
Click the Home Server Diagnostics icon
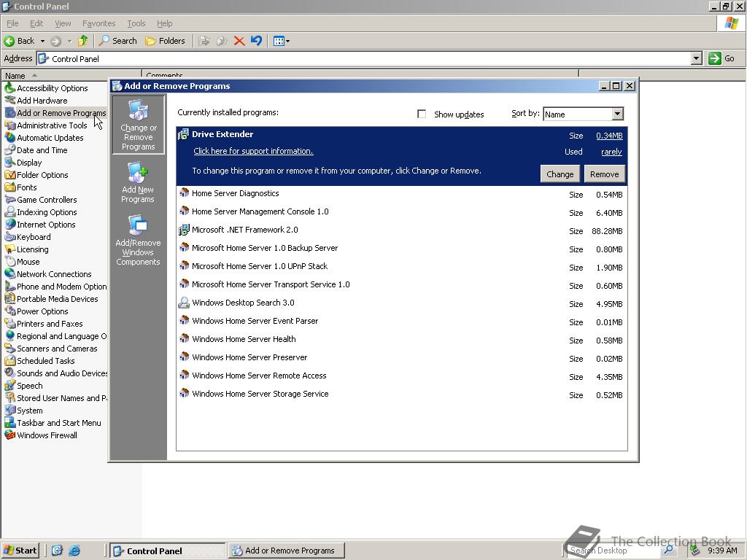[x=184, y=193]
